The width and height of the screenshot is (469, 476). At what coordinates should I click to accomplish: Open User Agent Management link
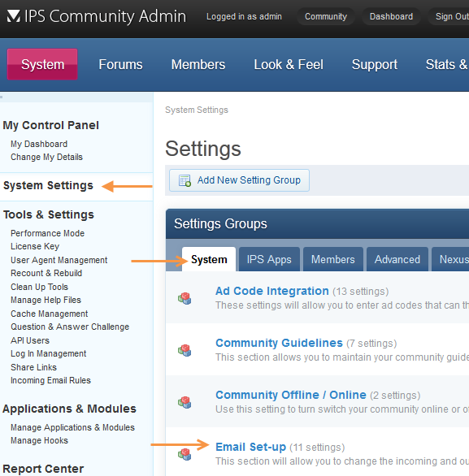[x=59, y=260]
